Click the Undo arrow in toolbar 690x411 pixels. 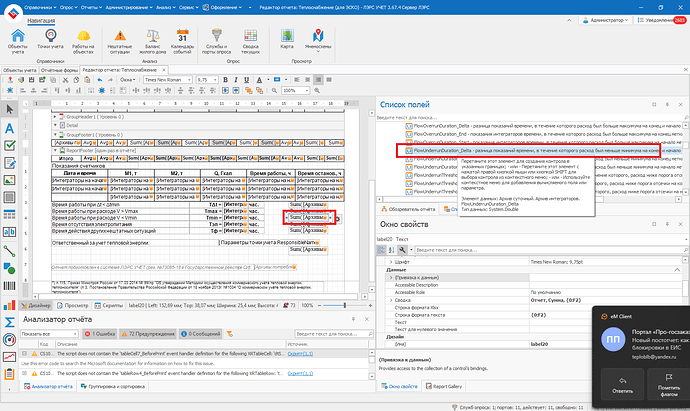(100, 80)
